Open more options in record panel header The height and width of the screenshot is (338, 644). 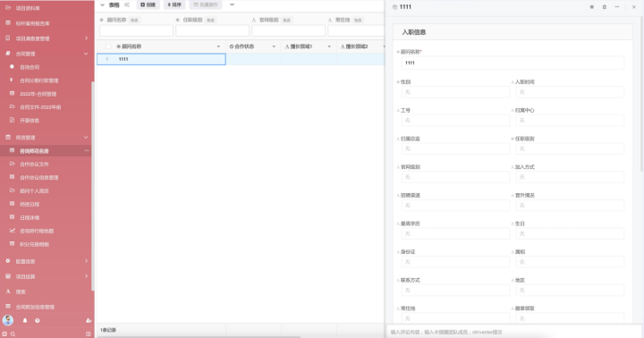tap(617, 7)
